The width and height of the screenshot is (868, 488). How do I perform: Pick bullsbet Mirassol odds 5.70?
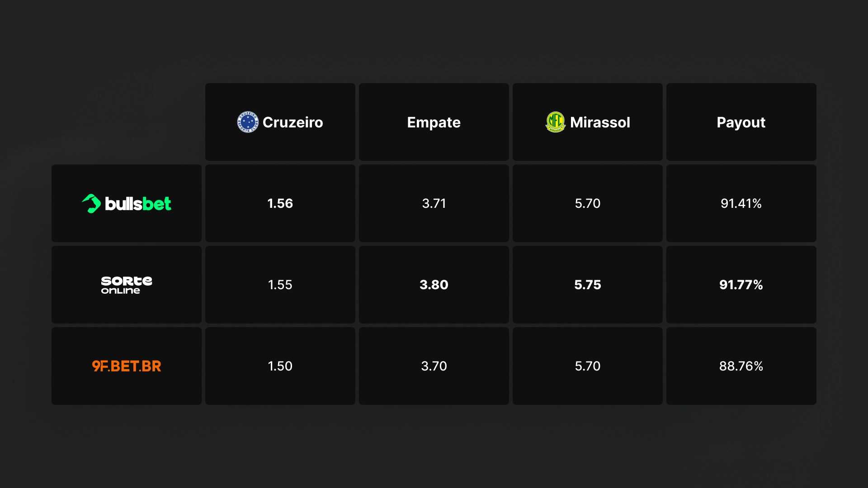tap(588, 203)
